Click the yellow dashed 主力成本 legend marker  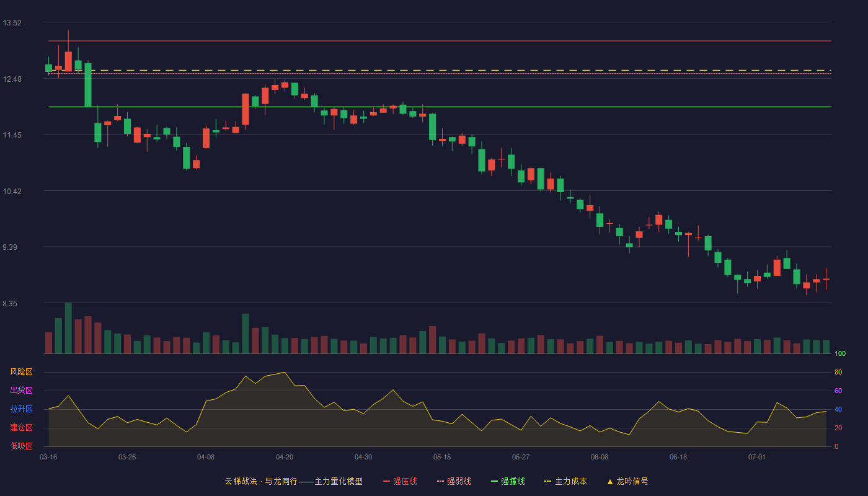(548, 481)
